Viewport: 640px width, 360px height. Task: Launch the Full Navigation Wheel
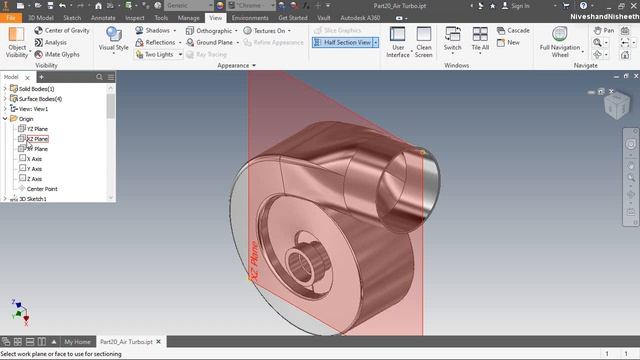tap(560, 42)
